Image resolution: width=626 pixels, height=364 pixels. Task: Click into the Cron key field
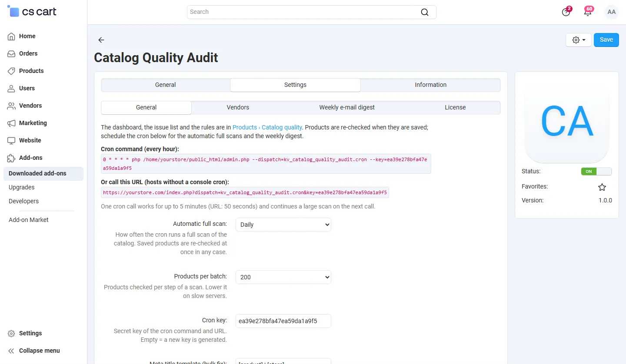click(x=283, y=321)
